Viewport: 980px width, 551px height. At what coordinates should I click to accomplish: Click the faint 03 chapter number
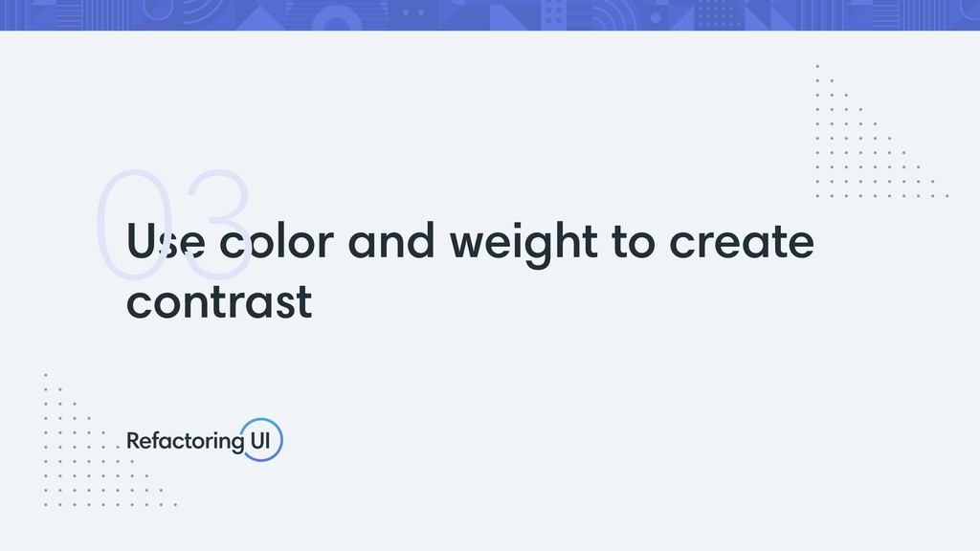173,225
